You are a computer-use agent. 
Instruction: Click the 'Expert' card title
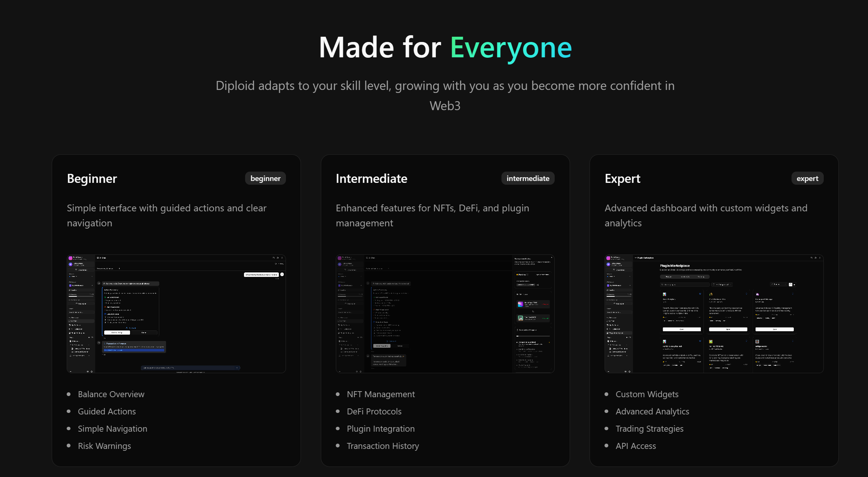622,178
